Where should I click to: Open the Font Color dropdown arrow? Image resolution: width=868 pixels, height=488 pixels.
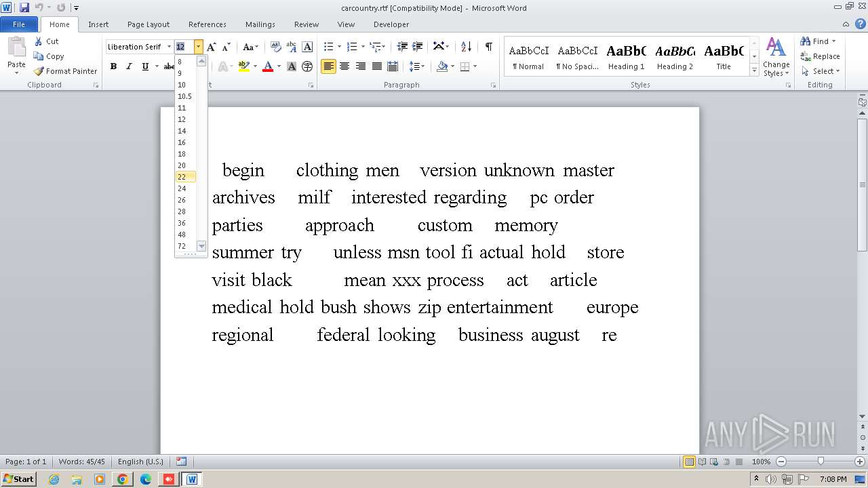pyautogui.click(x=279, y=66)
